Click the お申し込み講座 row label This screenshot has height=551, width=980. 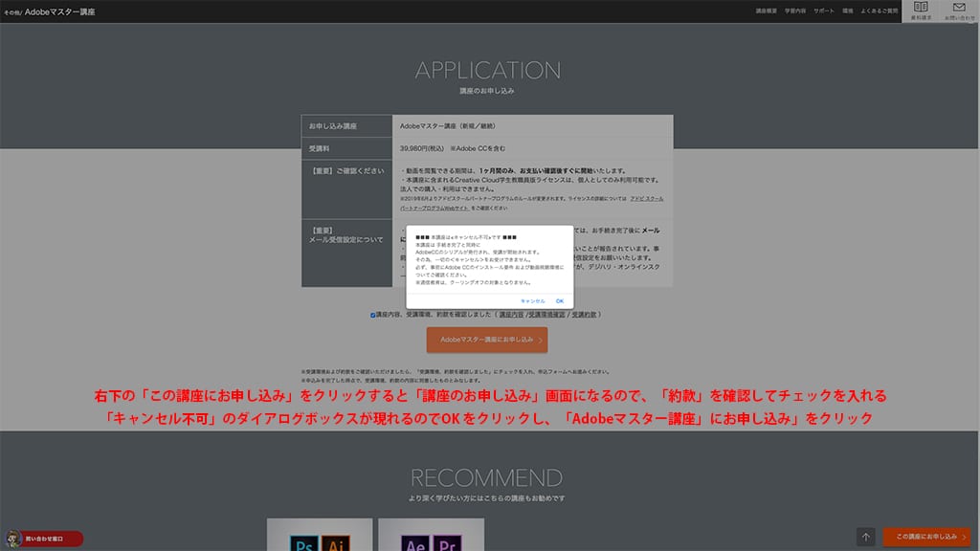pyautogui.click(x=332, y=126)
